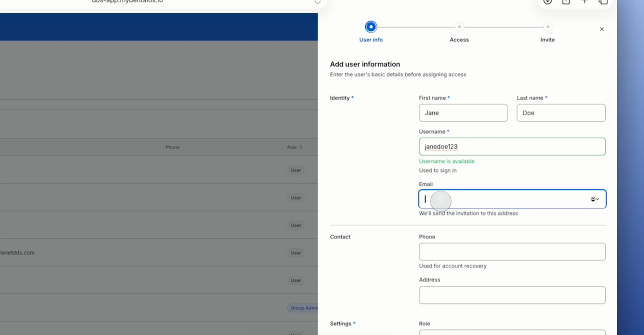Jump to the Access step
Viewport: 644px width, 335px height.
pos(459,32)
